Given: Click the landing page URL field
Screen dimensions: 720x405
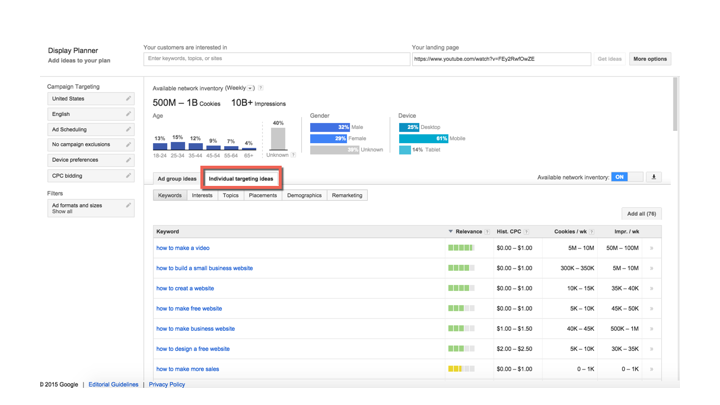Looking at the screenshot, I should coord(501,59).
